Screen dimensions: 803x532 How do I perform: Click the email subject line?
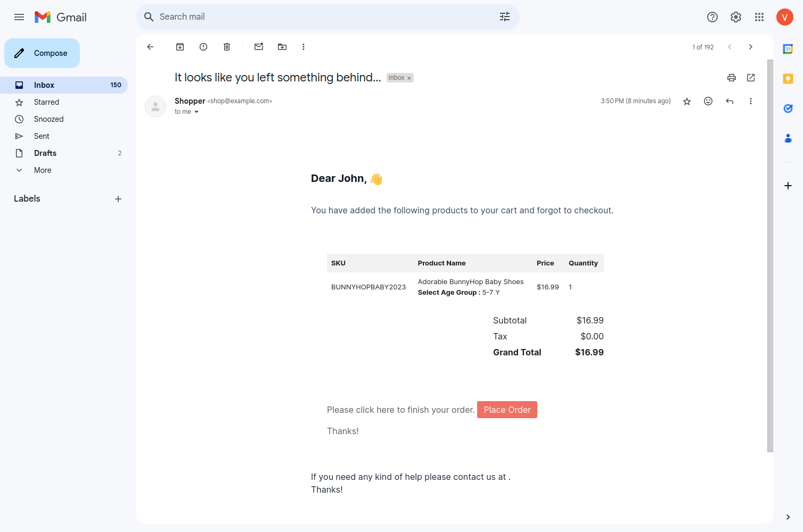point(278,78)
